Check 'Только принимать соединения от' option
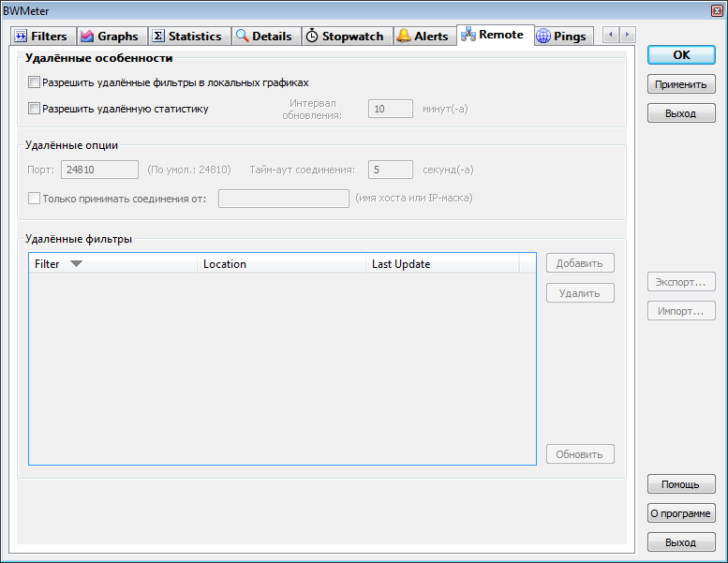Viewport: 728px width, 563px height. (34, 199)
